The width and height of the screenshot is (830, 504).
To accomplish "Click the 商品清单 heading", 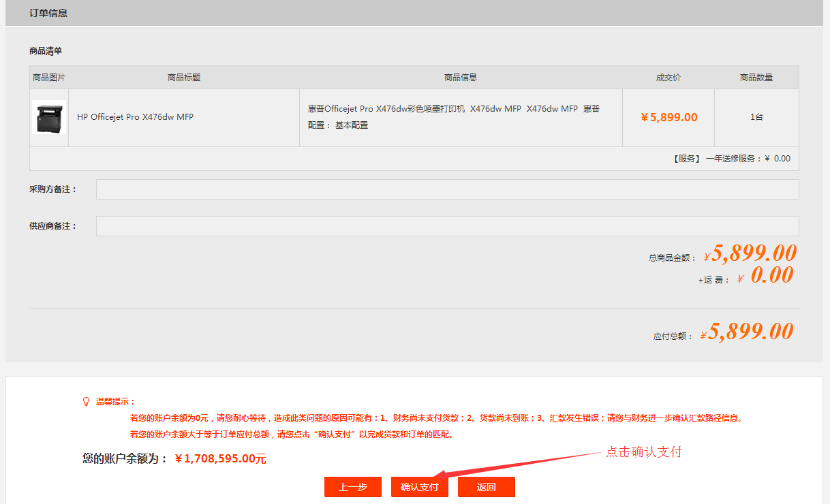I will click(46, 51).
